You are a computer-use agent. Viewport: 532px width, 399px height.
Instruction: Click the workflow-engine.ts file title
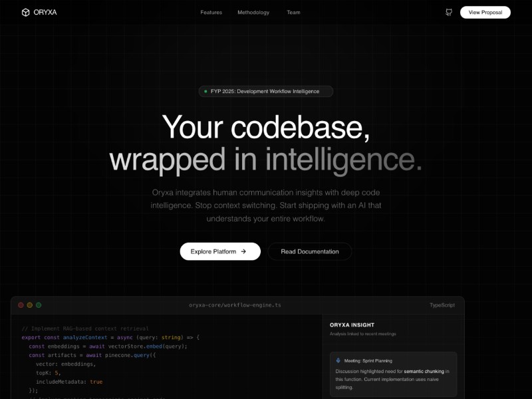click(x=235, y=305)
